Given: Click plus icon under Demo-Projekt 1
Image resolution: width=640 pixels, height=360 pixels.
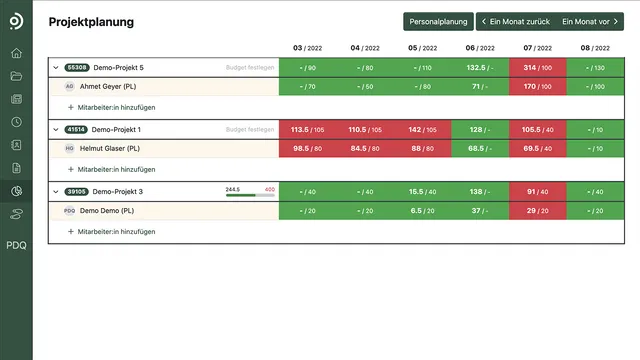Looking at the screenshot, I should pyautogui.click(x=71, y=169).
